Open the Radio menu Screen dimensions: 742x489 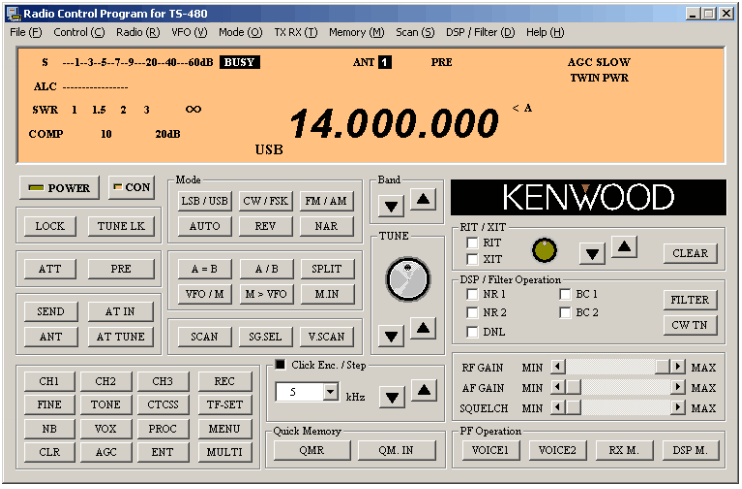point(138,32)
